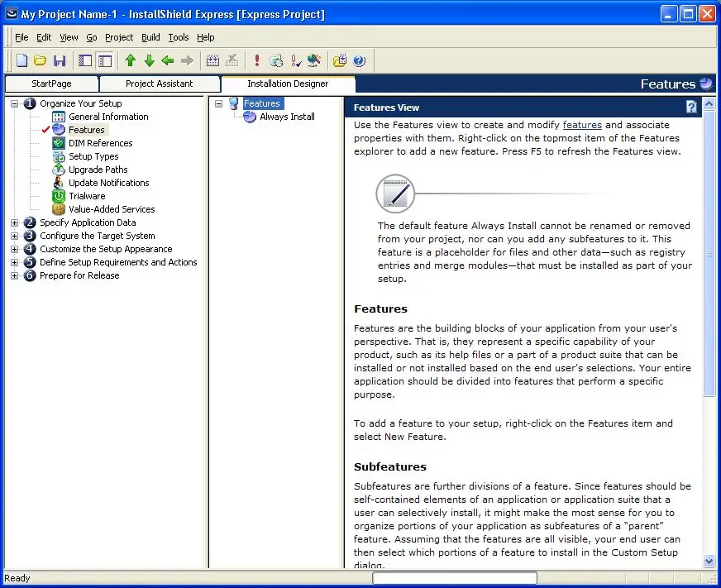Toggle the view list pane toolbar icon
The width and height of the screenshot is (721, 588).
pos(85,60)
